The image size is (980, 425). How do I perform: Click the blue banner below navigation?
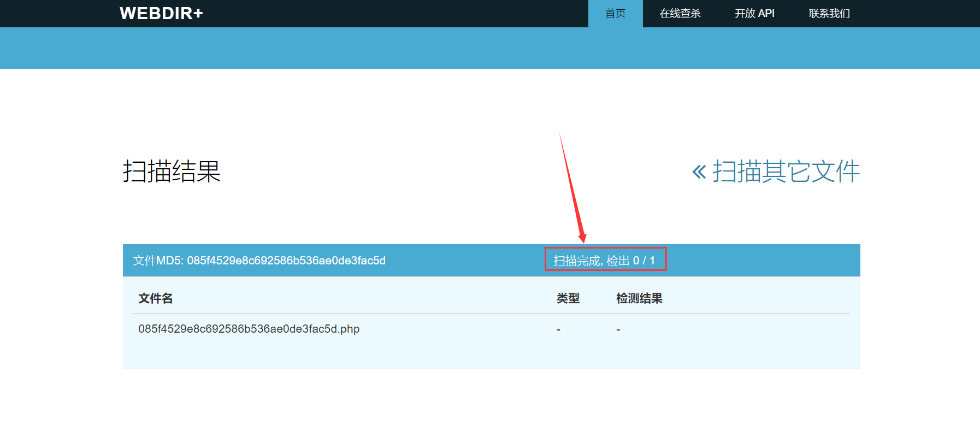point(490,48)
